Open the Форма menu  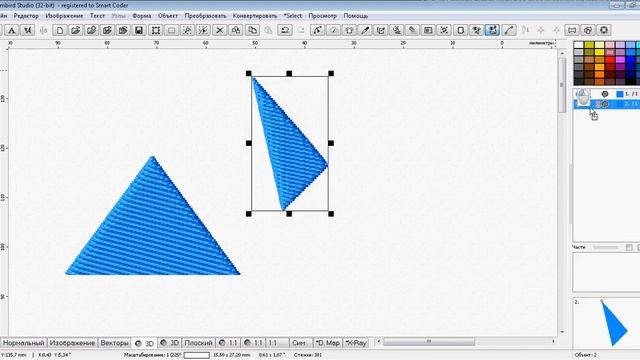[142, 16]
